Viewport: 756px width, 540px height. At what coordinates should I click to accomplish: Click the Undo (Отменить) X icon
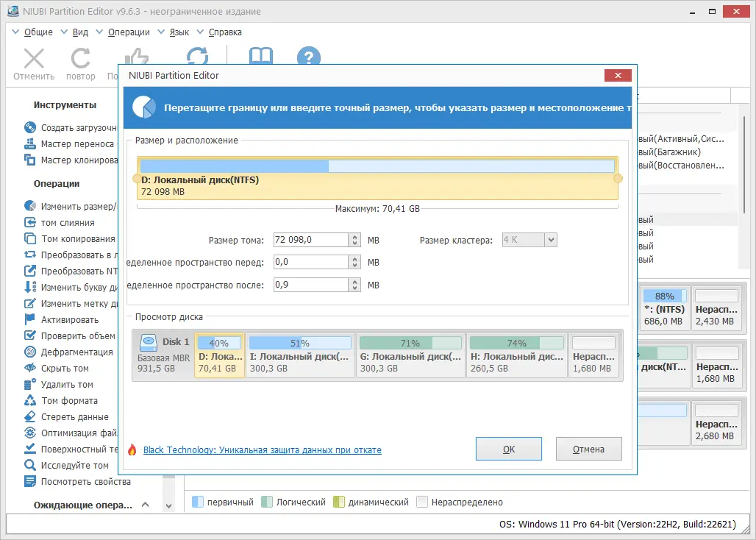pos(34,58)
